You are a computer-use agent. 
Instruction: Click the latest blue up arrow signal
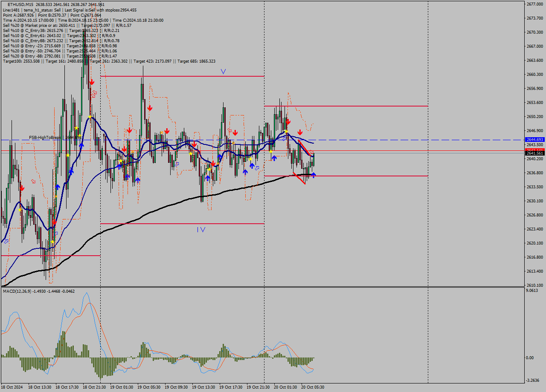click(314, 175)
